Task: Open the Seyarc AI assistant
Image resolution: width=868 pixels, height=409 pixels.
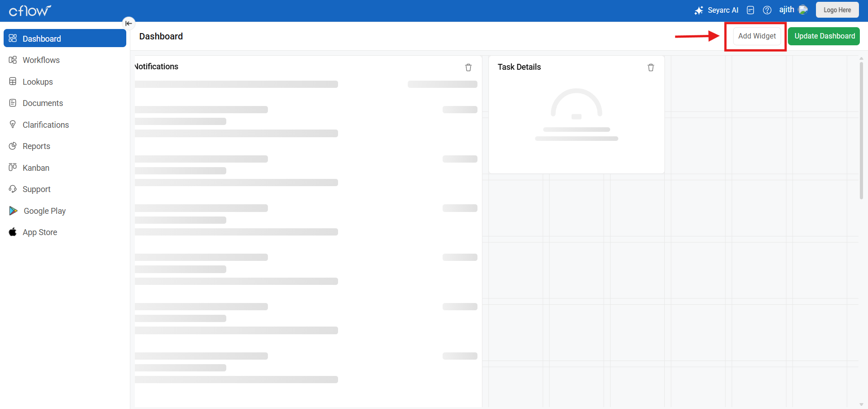Action: (x=717, y=10)
